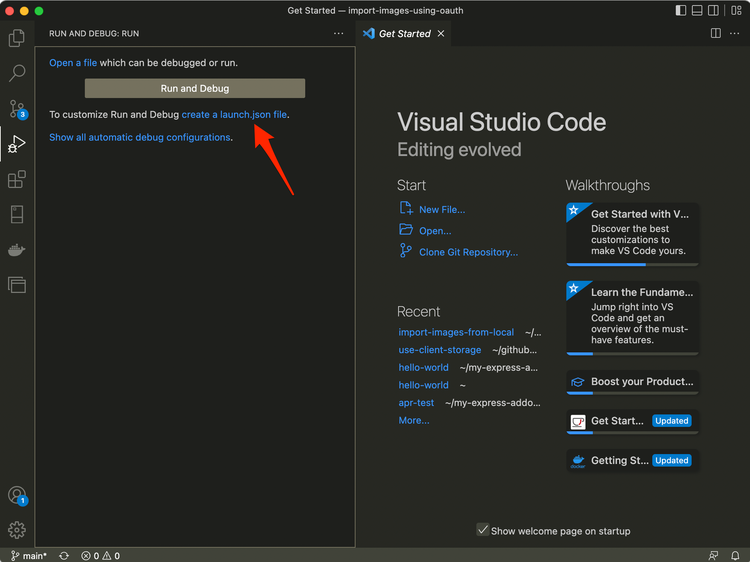Open recent hello-world in home folder
Image resolution: width=750 pixels, height=562 pixels.
[423, 385]
